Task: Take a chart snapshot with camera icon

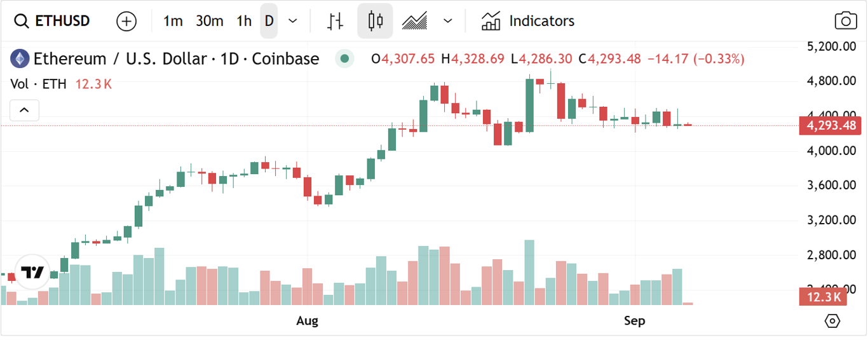Action: coord(846,21)
